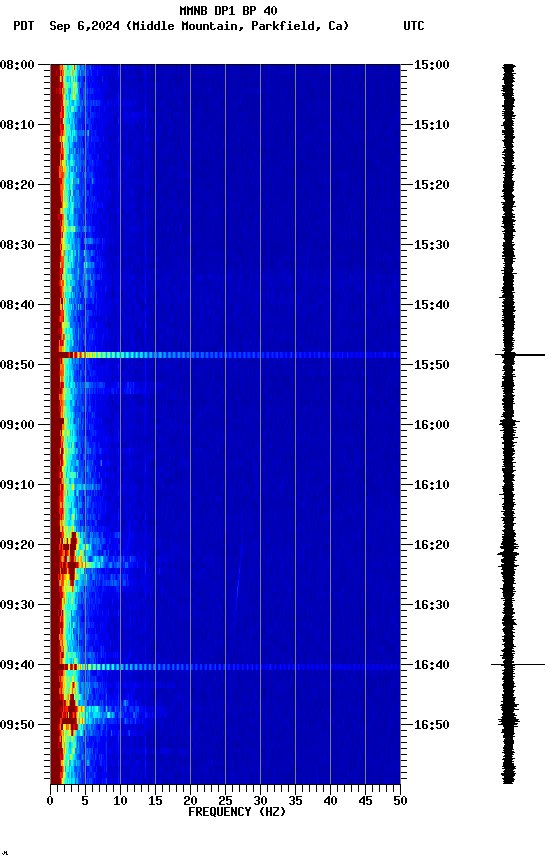Viewport: 552px width, 864px height.
Task: Click the 15:40 UTC time label
Action: pos(431,305)
